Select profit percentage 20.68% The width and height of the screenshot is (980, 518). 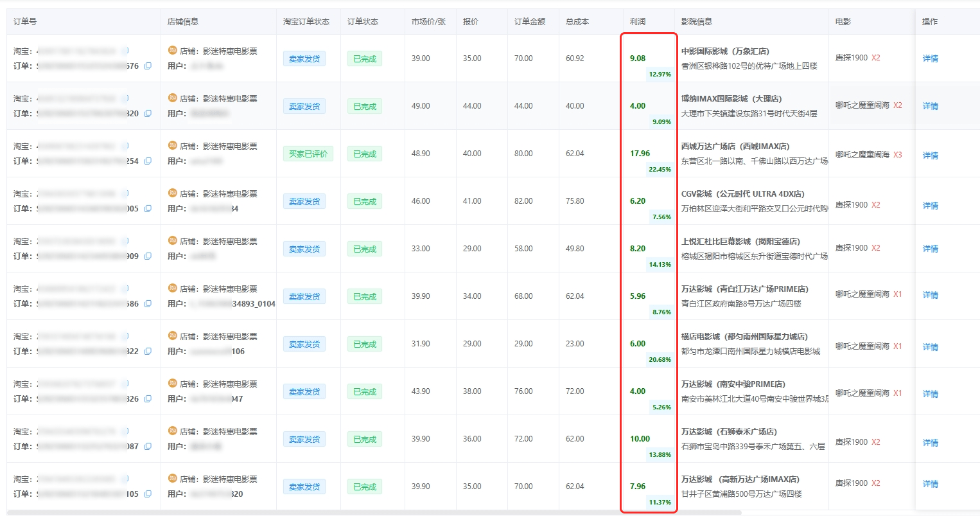(x=660, y=360)
